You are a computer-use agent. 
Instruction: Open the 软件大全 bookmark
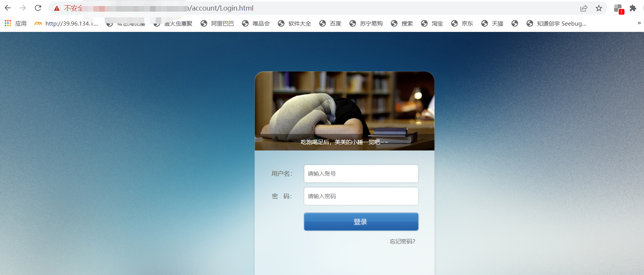(x=294, y=23)
